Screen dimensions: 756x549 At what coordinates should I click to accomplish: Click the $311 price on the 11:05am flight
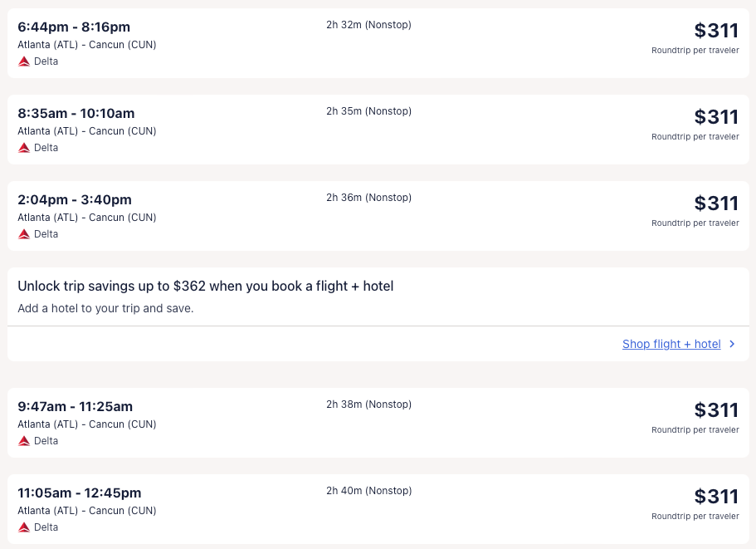[x=716, y=497]
